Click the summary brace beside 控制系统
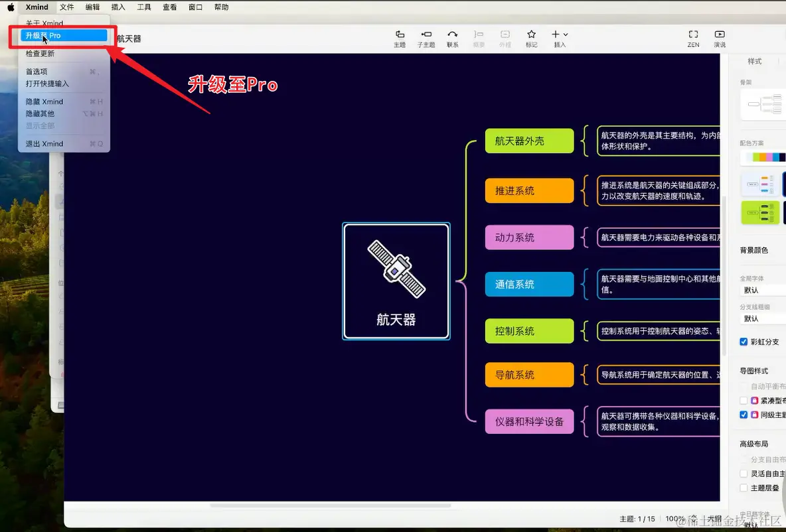Screen dimensions: 786x532 click(x=584, y=331)
